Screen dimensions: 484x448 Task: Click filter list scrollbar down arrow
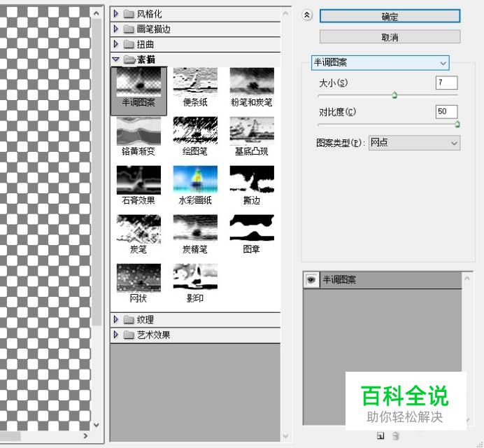pyautogui.click(x=285, y=436)
